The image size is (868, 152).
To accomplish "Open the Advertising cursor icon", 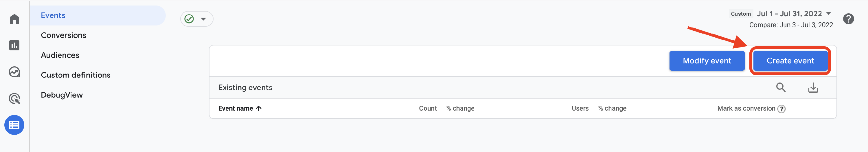I will click(14, 98).
